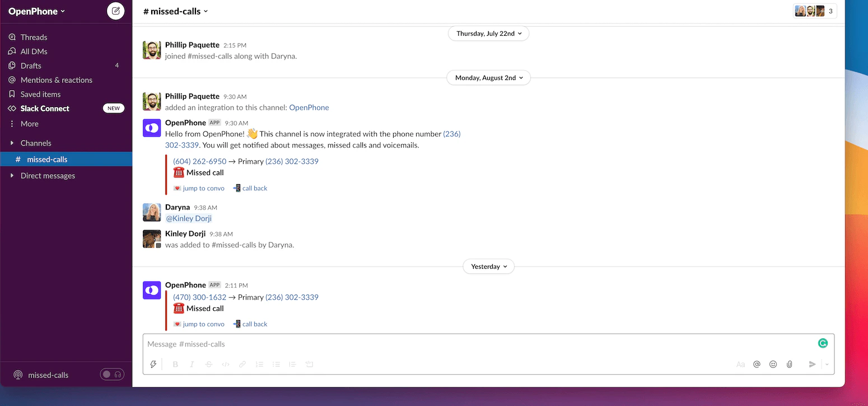
Task: Toggle the headphones huddle switch
Action: 112,374
